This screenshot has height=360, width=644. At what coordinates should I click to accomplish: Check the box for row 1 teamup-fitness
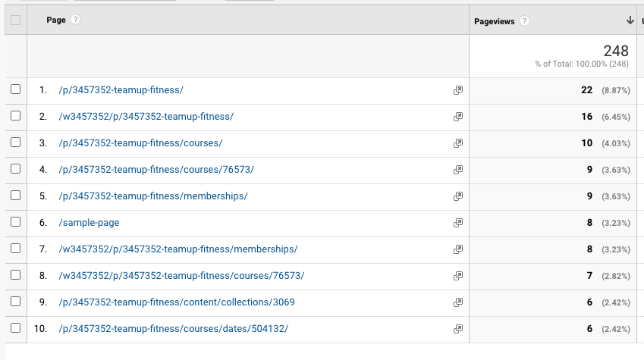click(16, 90)
